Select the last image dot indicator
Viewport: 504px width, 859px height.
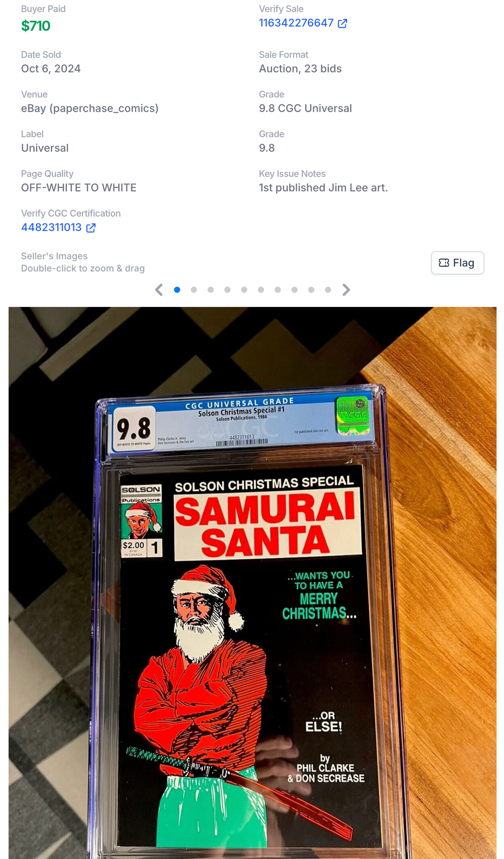click(328, 290)
